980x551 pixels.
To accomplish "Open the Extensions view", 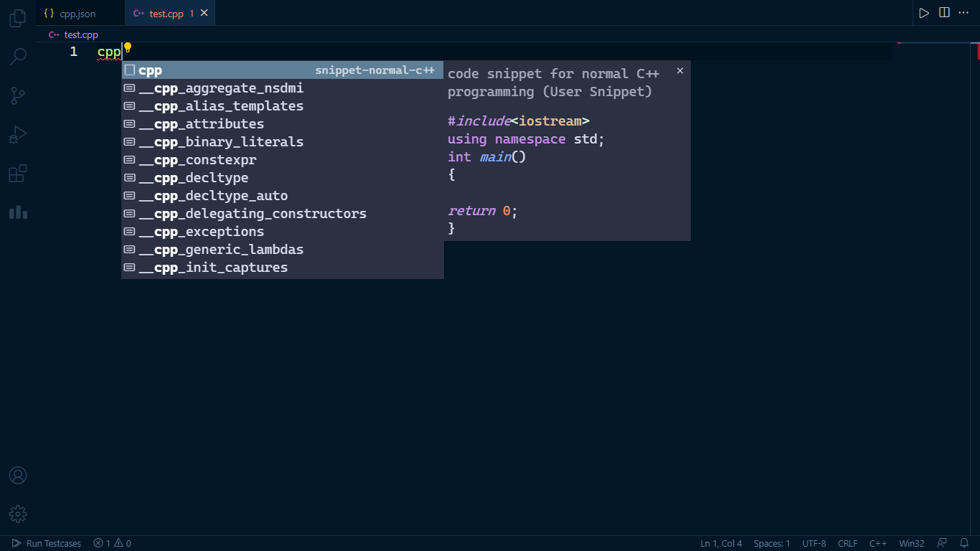I will click(18, 174).
